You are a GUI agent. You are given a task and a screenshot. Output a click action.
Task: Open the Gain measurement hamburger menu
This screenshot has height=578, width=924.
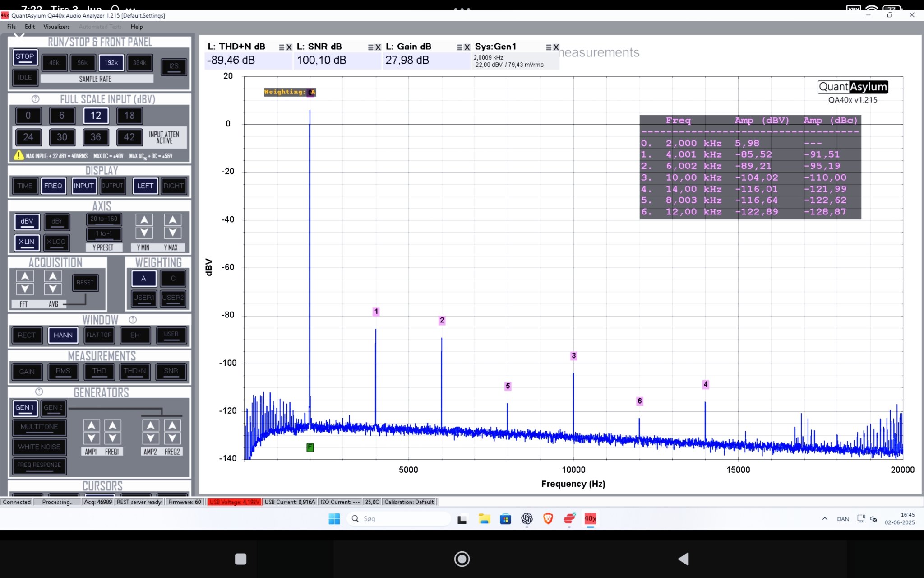[460, 47]
